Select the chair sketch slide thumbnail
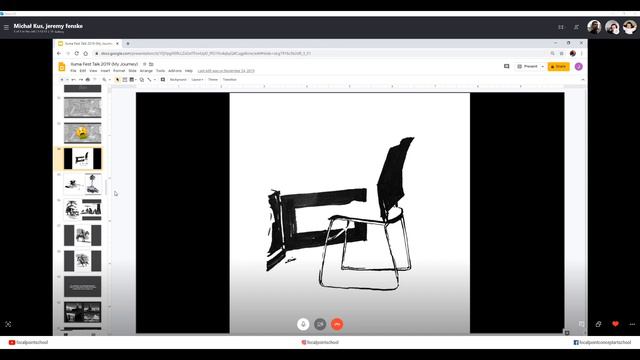The width and height of the screenshot is (640, 360). (x=82, y=158)
